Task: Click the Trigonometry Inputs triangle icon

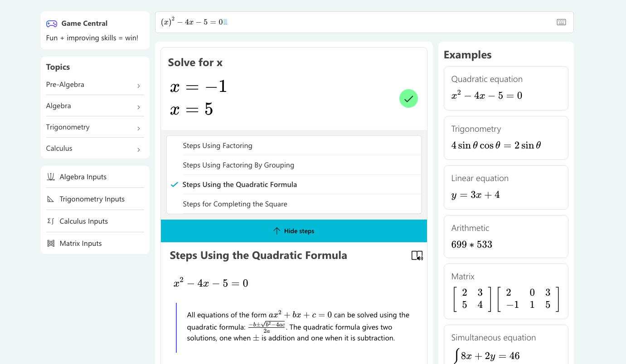Action: (51, 199)
